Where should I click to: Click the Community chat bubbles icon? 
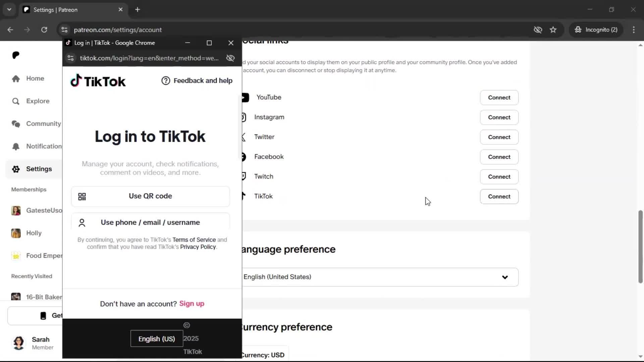tap(16, 124)
